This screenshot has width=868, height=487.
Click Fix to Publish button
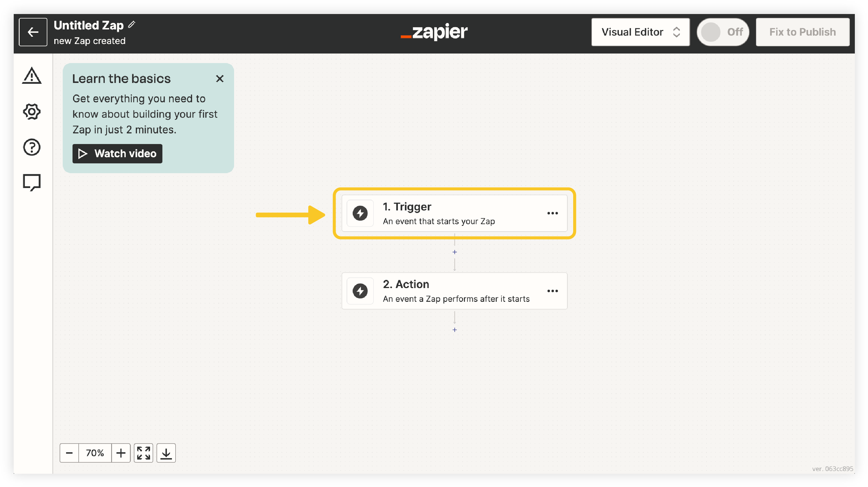point(802,32)
